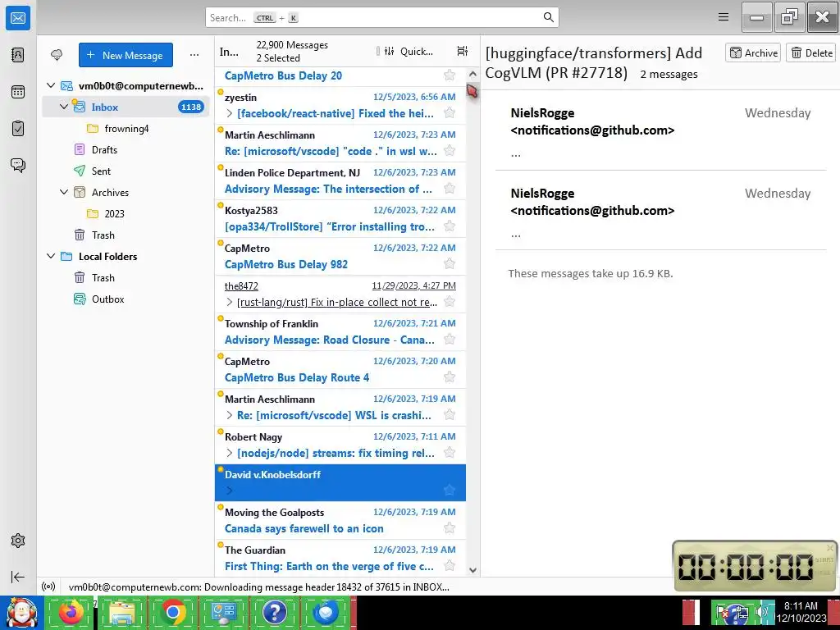
Task: Open the Drafts folder
Action: [x=126, y=149]
